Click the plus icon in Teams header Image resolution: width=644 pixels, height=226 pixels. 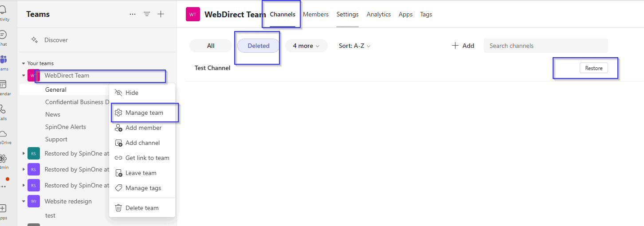161,14
